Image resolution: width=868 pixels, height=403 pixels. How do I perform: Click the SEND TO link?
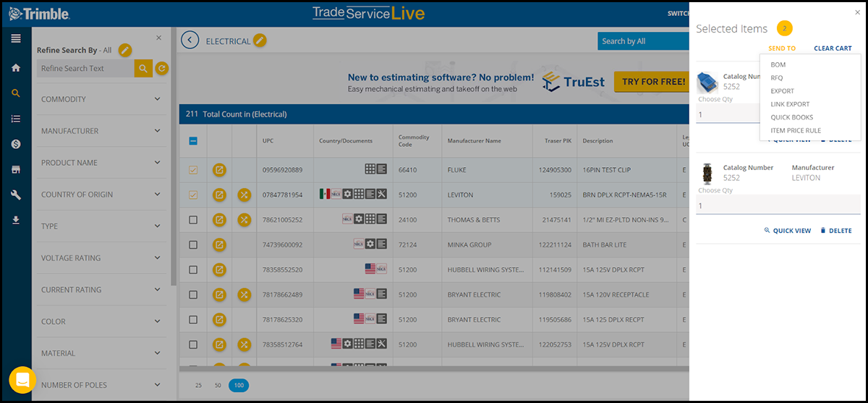click(x=782, y=48)
